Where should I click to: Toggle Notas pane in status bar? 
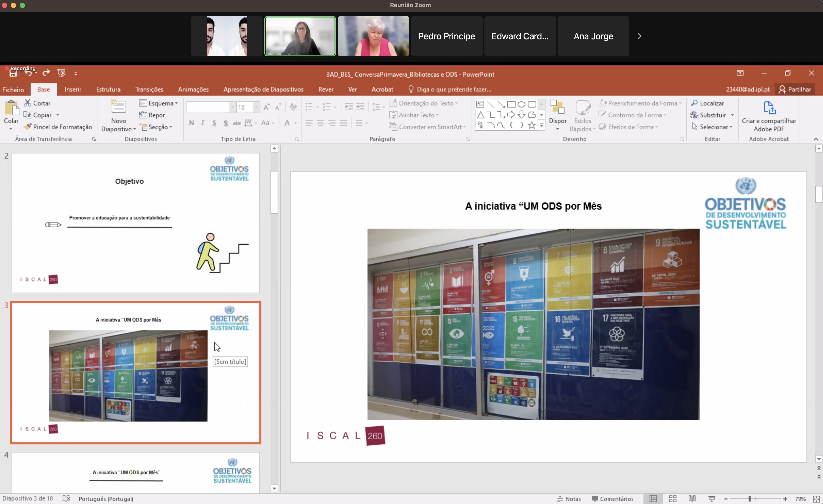click(x=569, y=499)
